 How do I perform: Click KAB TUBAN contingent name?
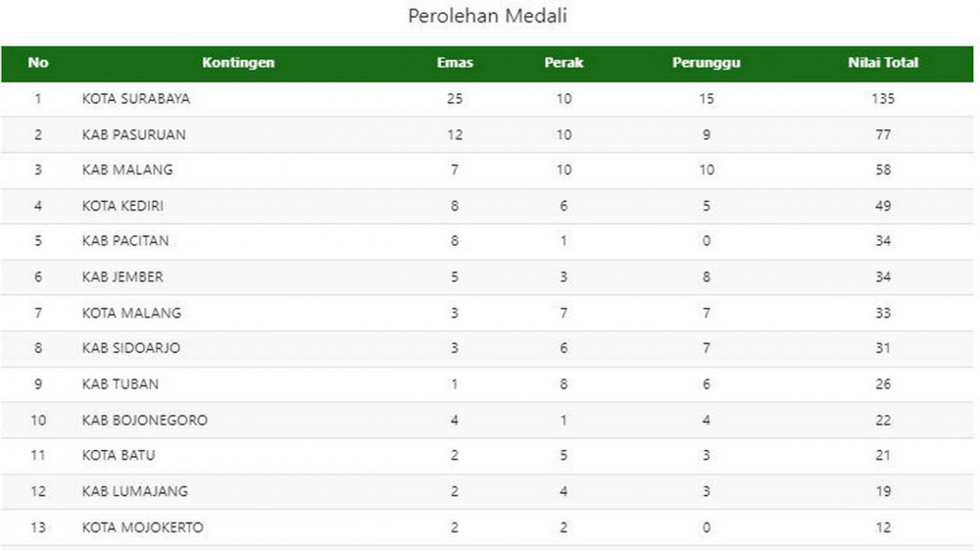(121, 384)
